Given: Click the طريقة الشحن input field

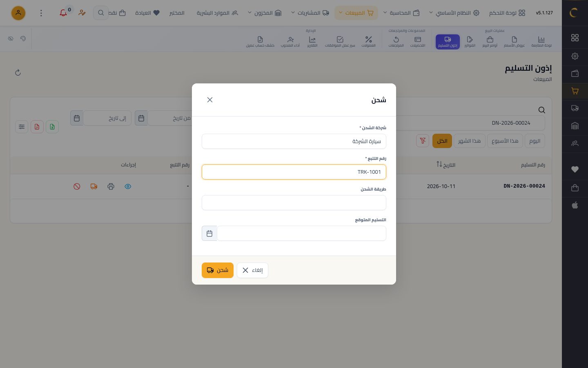Looking at the screenshot, I should pos(294,203).
